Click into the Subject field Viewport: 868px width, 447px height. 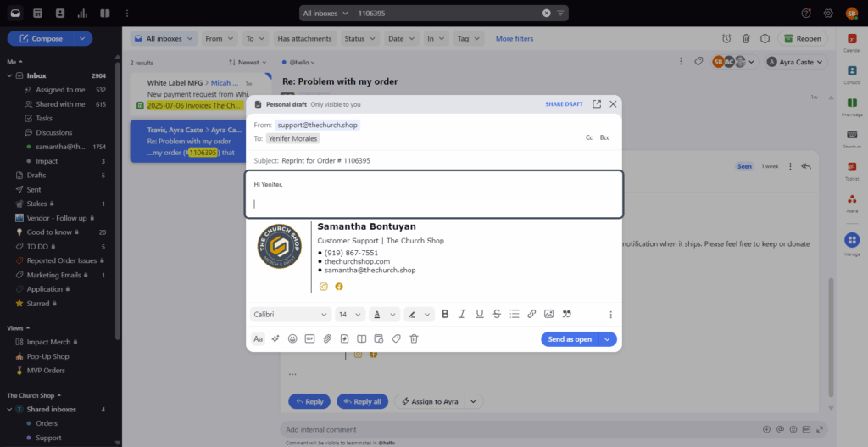click(x=424, y=160)
